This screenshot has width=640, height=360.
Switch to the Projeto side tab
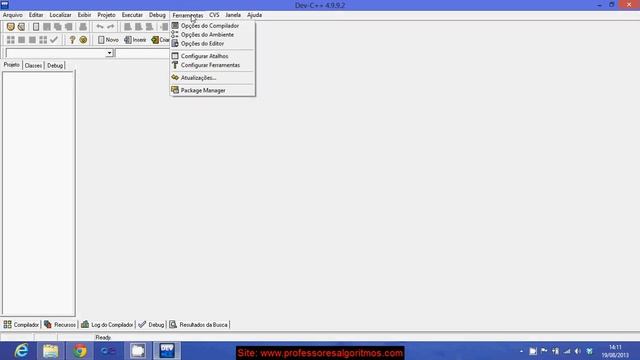coord(11,65)
